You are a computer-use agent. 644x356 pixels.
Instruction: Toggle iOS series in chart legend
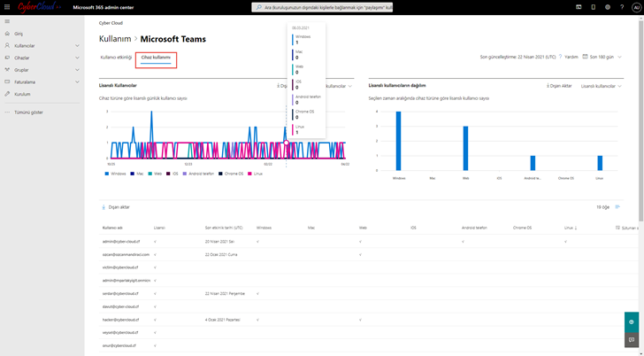tap(172, 174)
